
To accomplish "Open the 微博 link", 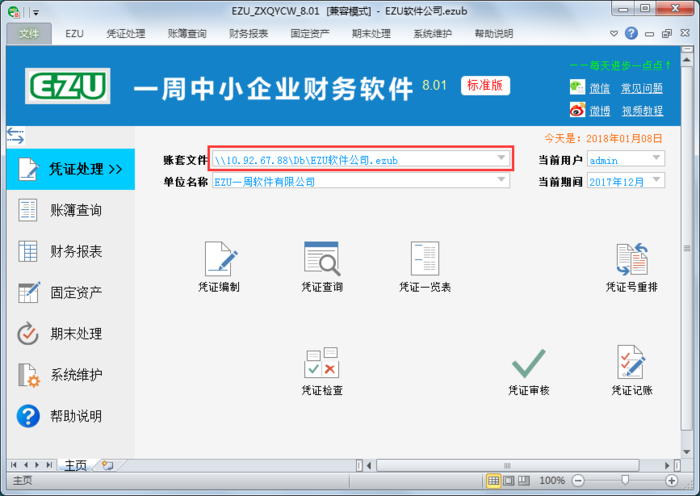I will [x=600, y=111].
